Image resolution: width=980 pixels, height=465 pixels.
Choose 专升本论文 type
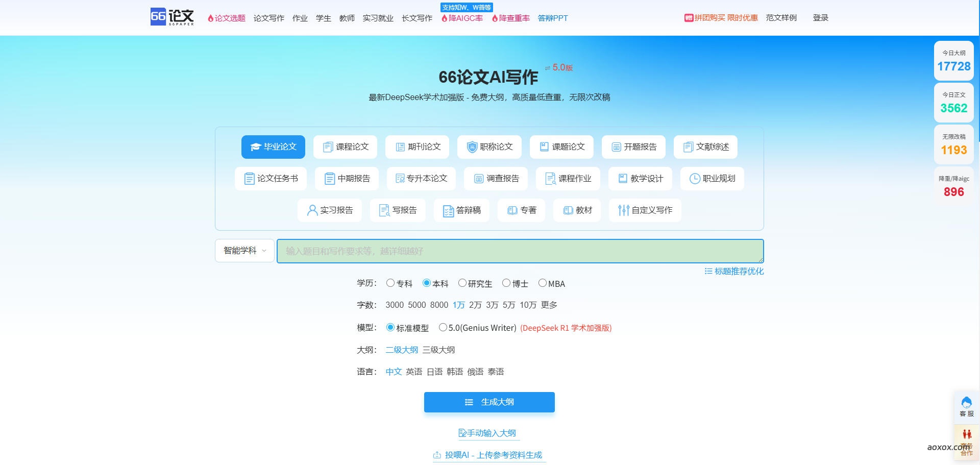pyautogui.click(x=421, y=179)
